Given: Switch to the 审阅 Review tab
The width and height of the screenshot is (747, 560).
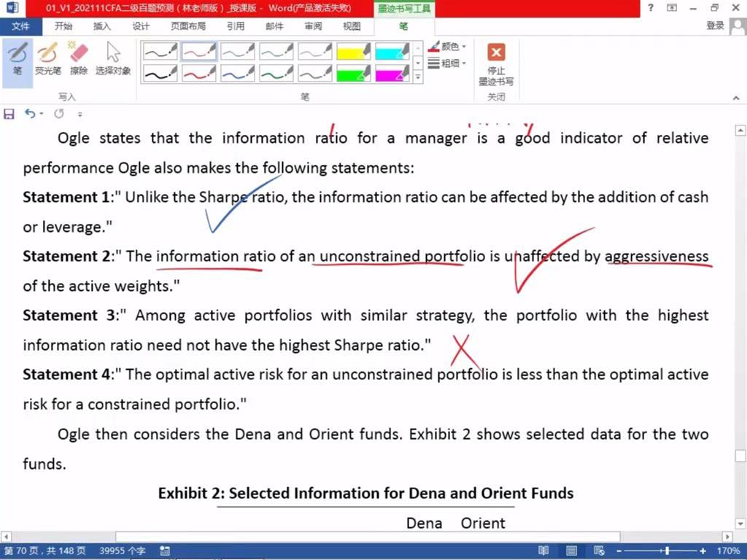Looking at the screenshot, I should tap(313, 26).
